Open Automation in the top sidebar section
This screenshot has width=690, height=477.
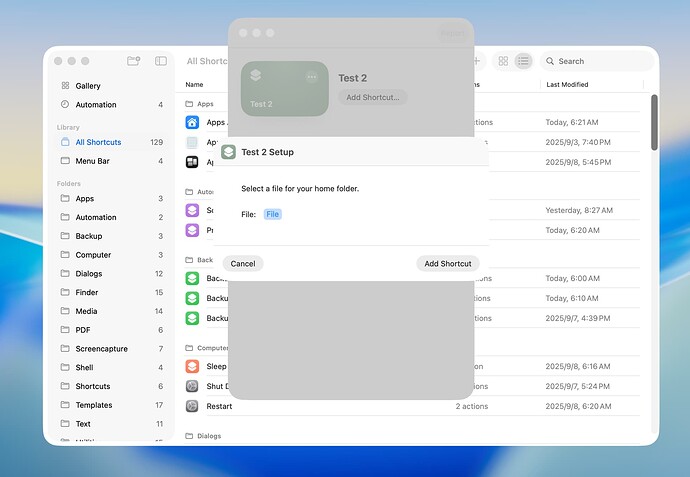95,105
